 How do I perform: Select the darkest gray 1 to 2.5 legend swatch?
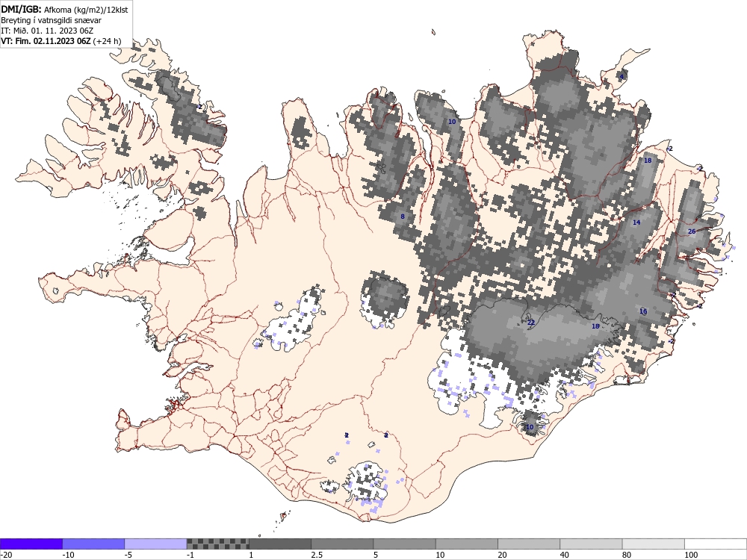tap(280, 544)
